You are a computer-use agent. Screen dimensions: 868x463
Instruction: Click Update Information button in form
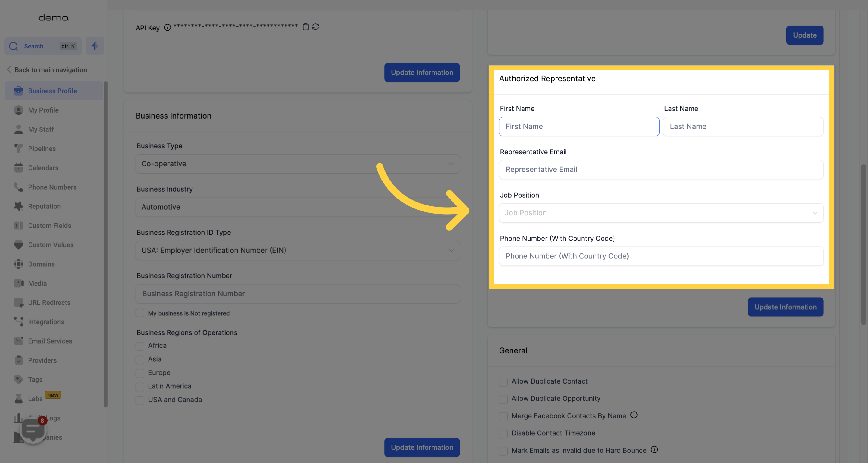click(x=785, y=307)
